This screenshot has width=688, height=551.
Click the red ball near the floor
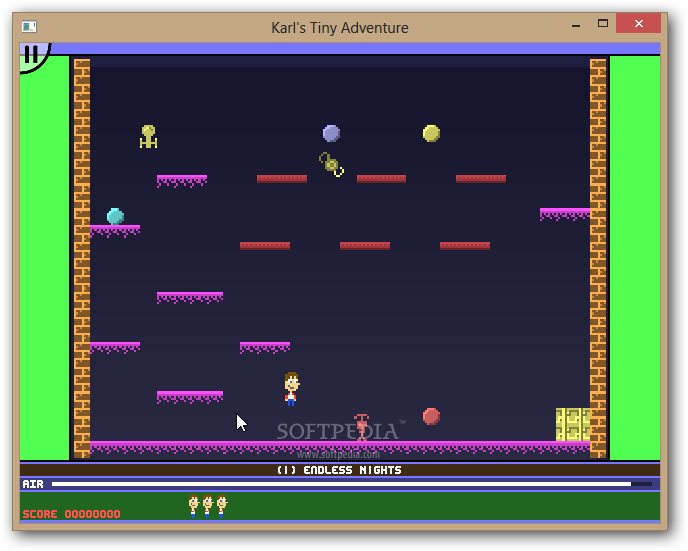coord(431,416)
